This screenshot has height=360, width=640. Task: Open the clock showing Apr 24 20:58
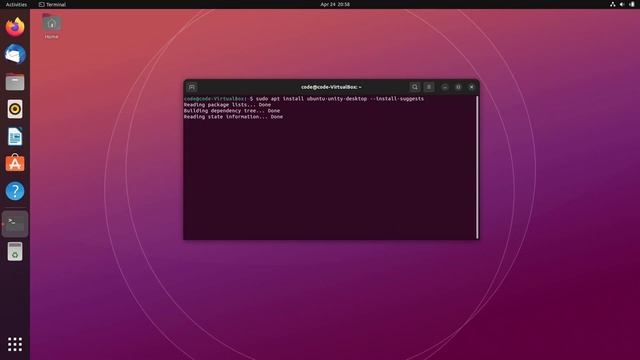[x=335, y=4]
